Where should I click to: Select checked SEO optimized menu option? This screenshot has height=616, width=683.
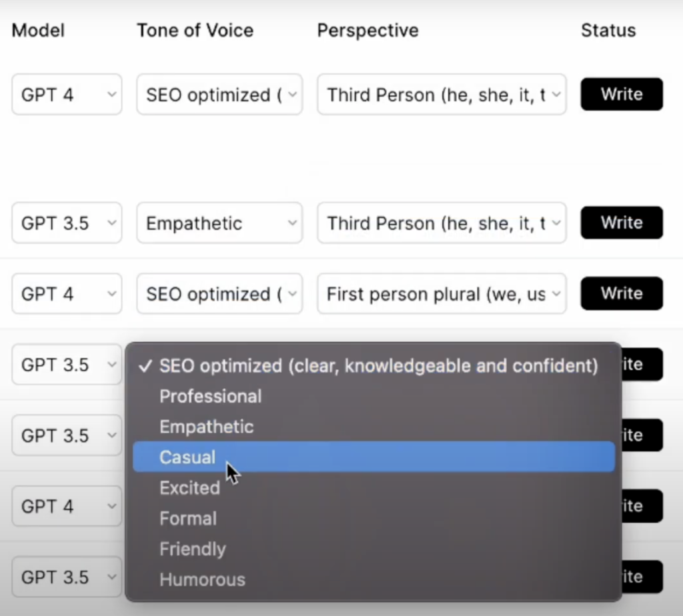point(378,365)
